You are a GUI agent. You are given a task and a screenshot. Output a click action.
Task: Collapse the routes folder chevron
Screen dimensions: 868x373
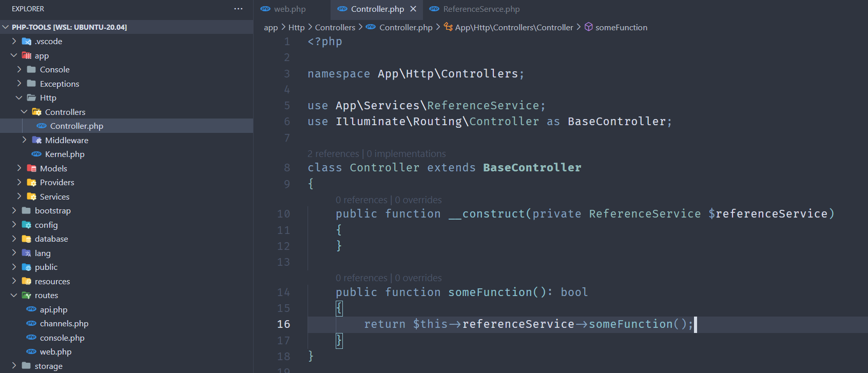14,296
